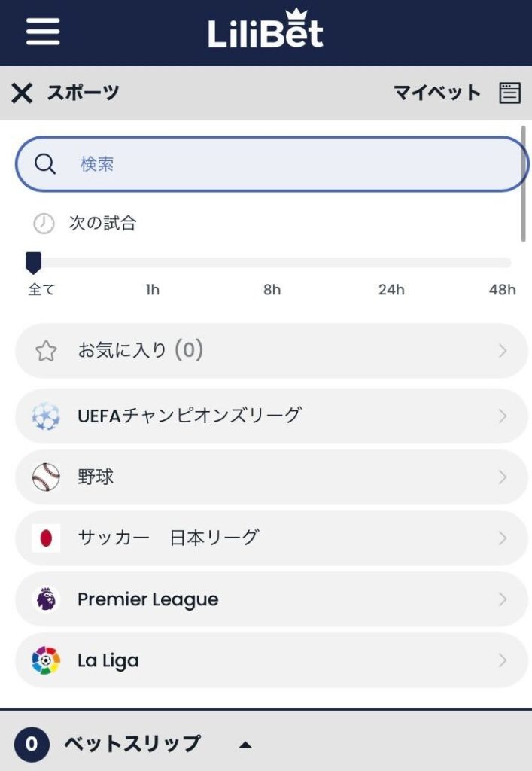Click the 検索 search input field

coord(226,163)
